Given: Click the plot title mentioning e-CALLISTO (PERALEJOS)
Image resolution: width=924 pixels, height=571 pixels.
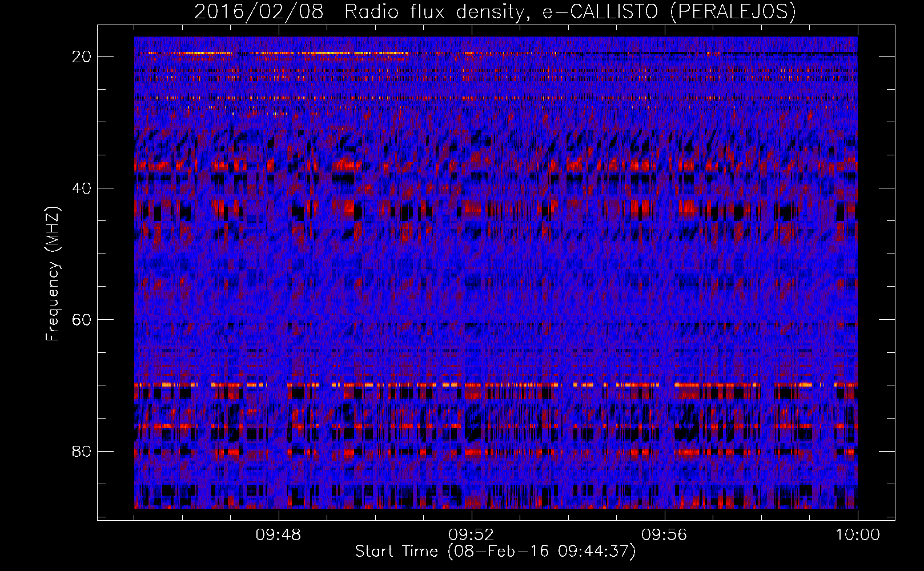Looking at the screenshot, I should coord(495,11).
